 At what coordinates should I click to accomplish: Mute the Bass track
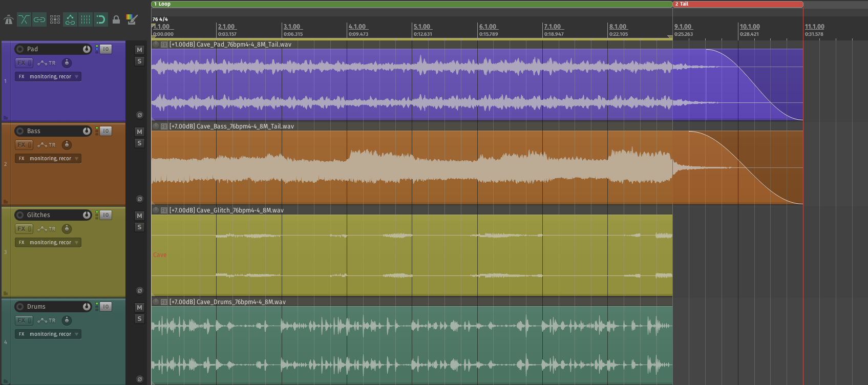139,132
